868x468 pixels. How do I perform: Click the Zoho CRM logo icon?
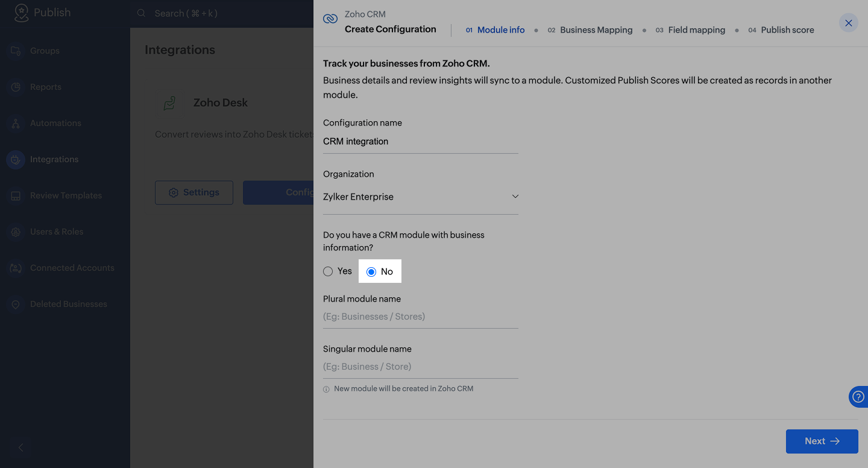click(x=330, y=19)
